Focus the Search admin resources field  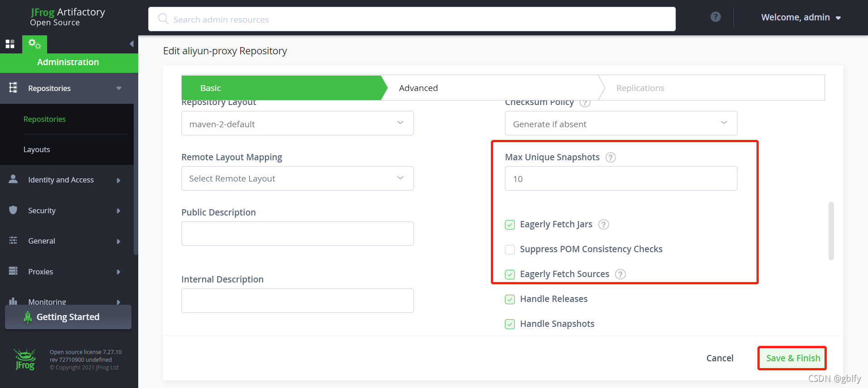point(412,19)
